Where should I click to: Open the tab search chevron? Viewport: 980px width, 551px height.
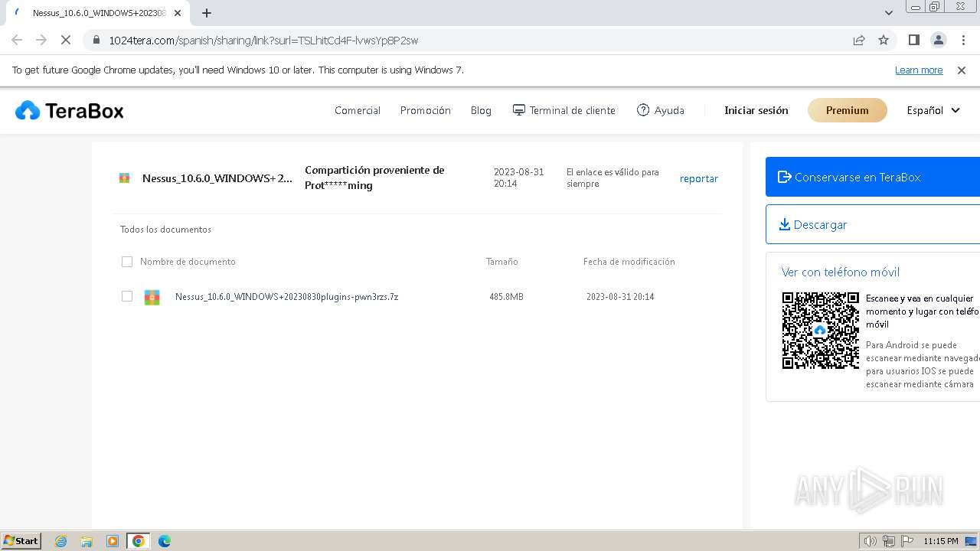pyautogui.click(x=889, y=13)
